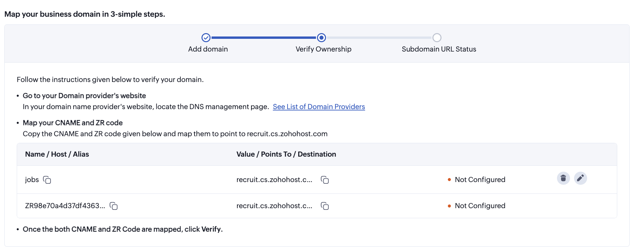The width and height of the screenshot is (644, 249).
Task: Click the Name / Host / Alias column header
Action: [x=57, y=154]
